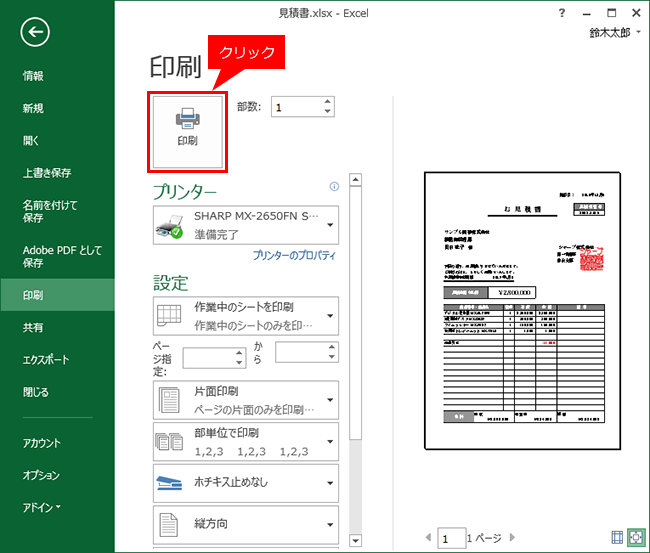Select the 印刷 sidebar item

(57, 295)
